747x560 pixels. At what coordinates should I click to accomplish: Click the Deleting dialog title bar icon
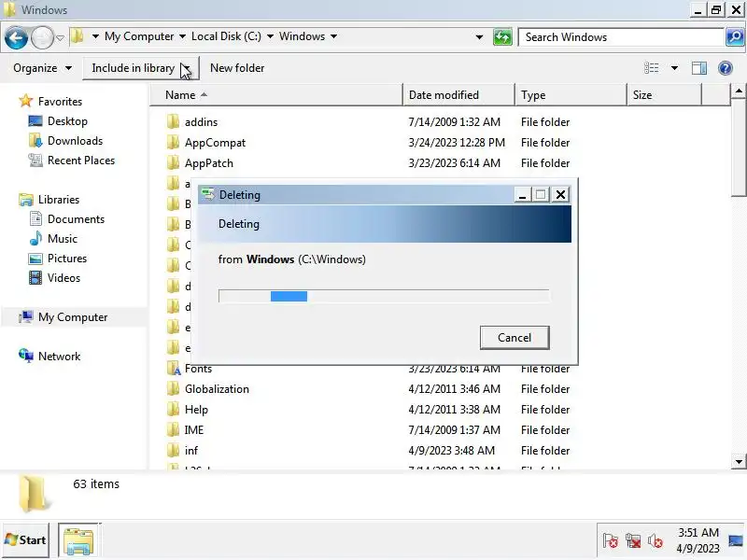coord(207,194)
